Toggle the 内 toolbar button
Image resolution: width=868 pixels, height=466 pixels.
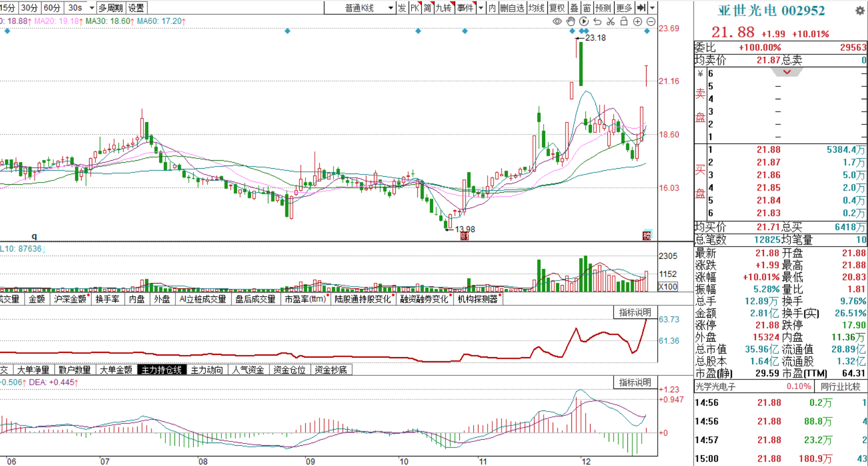click(492, 7)
